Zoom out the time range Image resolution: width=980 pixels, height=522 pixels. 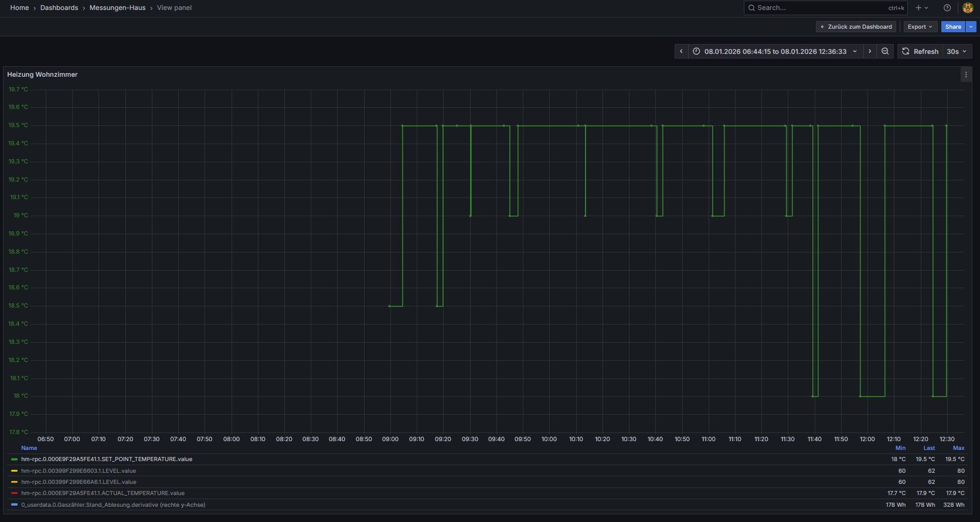coord(885,52)
